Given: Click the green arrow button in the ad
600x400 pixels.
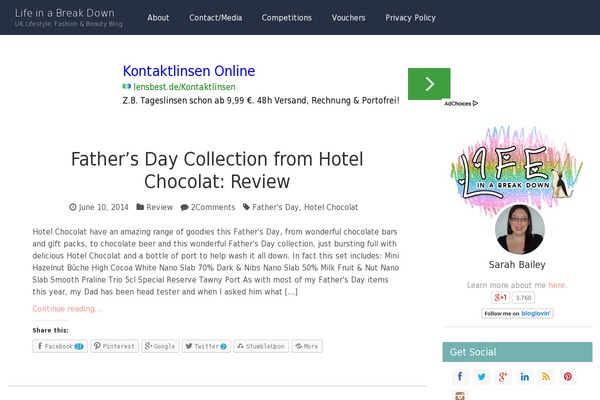Looking at the screenshot, I should point(429,84).
